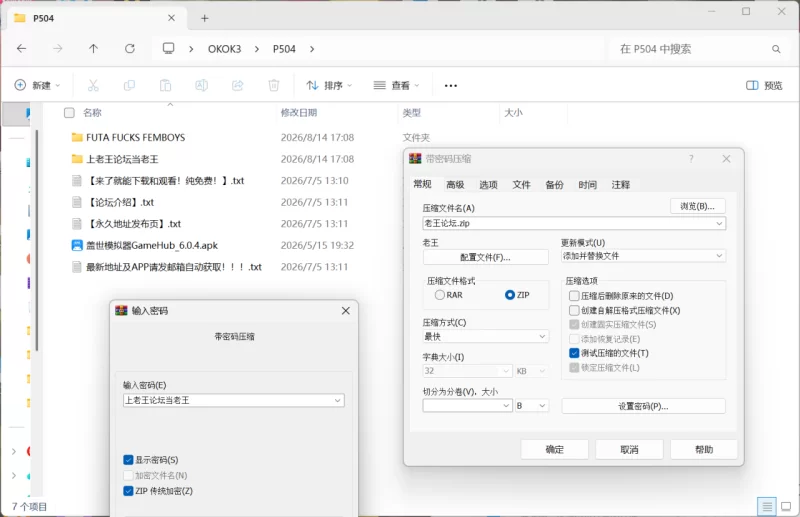Viewport: 800px width, 517px height.
Task: Click the 浏览(B)... button
Action: (697, 206)
